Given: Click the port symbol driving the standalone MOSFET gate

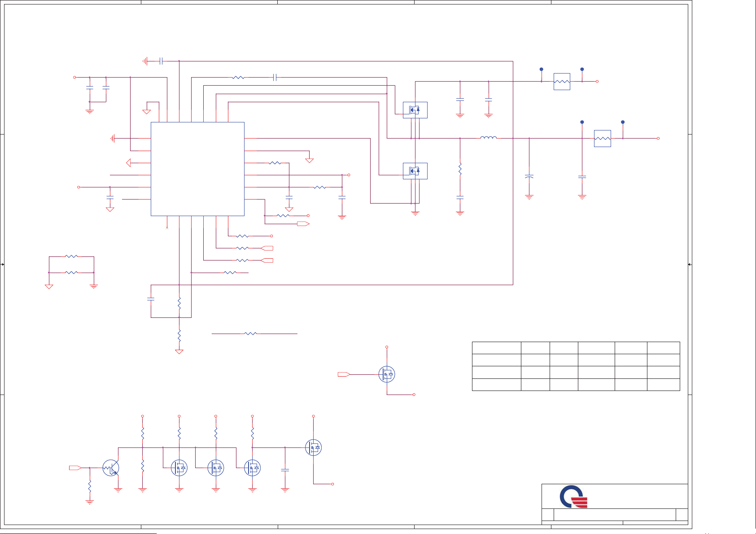Looking at the screenshot, I should point(344,374).
